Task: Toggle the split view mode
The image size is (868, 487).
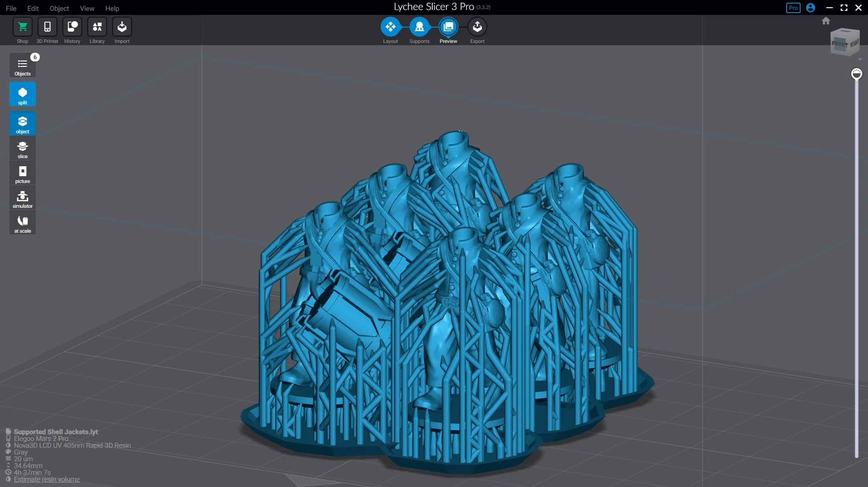Action: pyautogui.click(x=23, y=95)
